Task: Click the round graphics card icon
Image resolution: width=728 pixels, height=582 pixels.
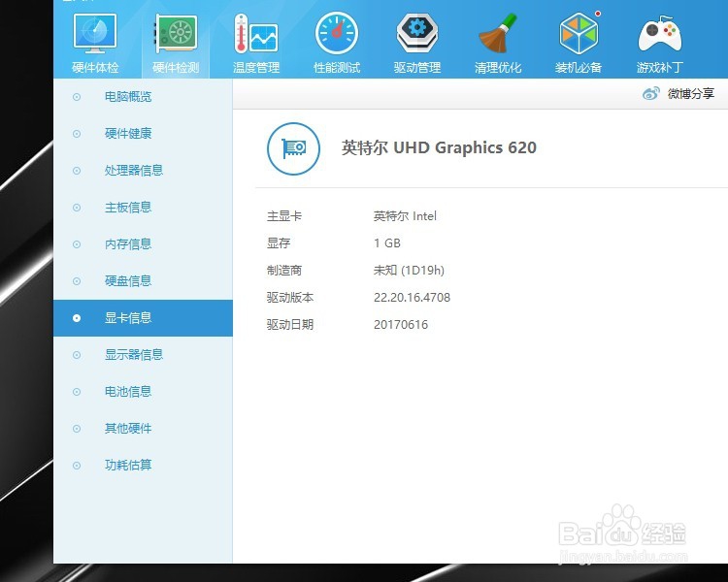Action: 293,148
